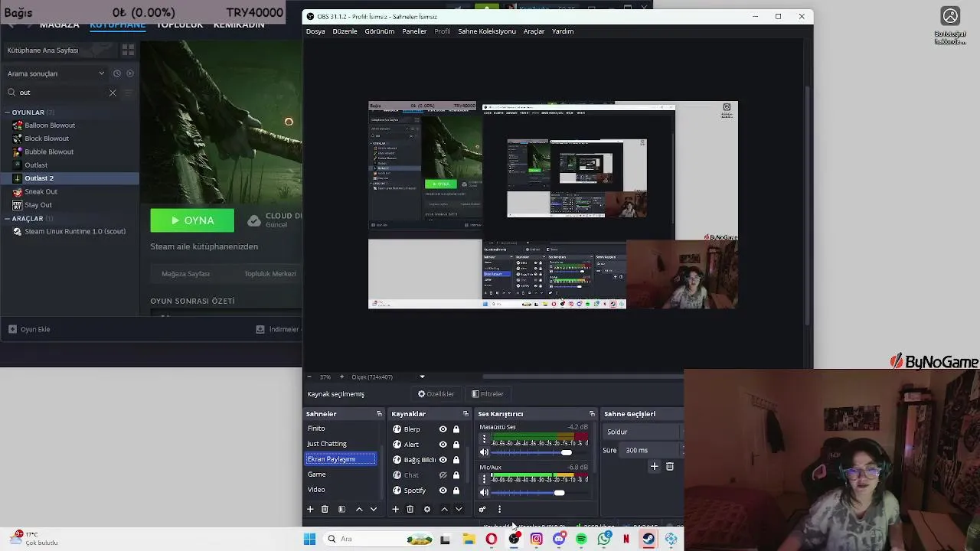Pop out the Sahneler dock panel
Viewport: 980px width, 551px height.
[x=379, y=414]
